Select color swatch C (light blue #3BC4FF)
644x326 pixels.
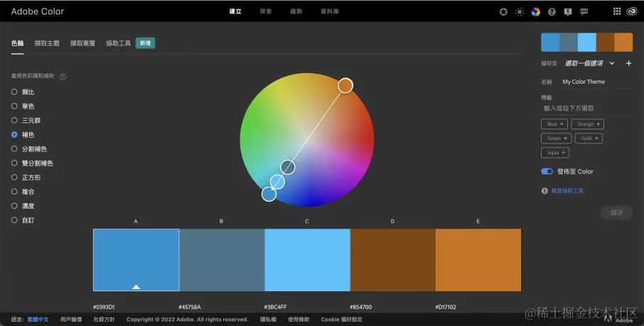pyautogui.click(x=307, y=260)
